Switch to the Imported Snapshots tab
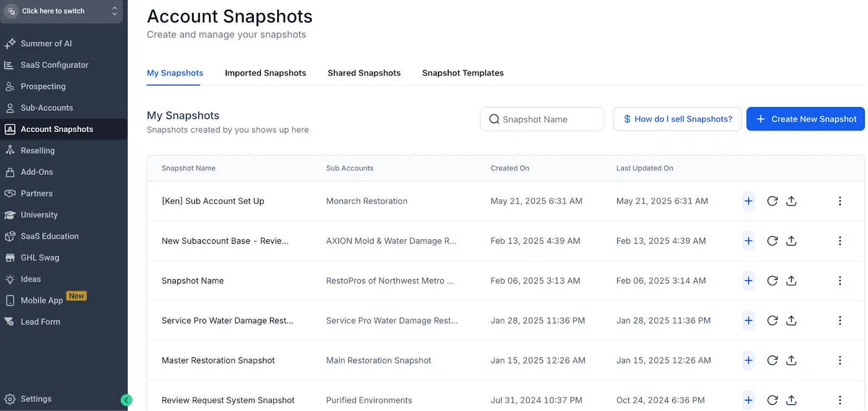868x411 pixels. [x=265, y=73]
